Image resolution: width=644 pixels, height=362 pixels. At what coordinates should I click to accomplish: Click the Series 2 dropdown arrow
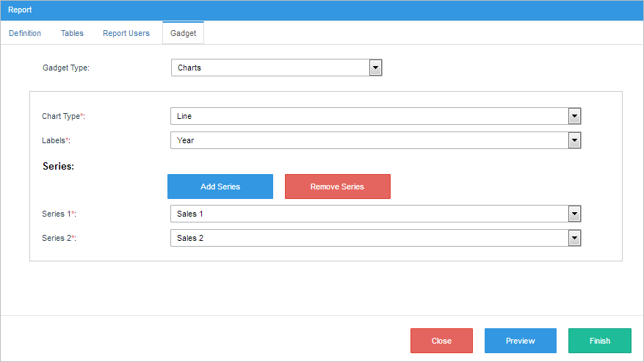tap(575, 238)
